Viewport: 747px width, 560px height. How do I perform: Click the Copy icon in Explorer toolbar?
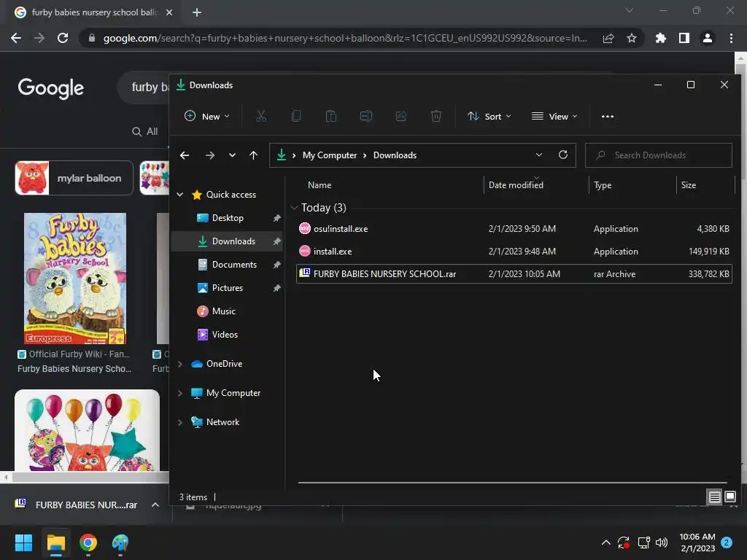(296, 116)
